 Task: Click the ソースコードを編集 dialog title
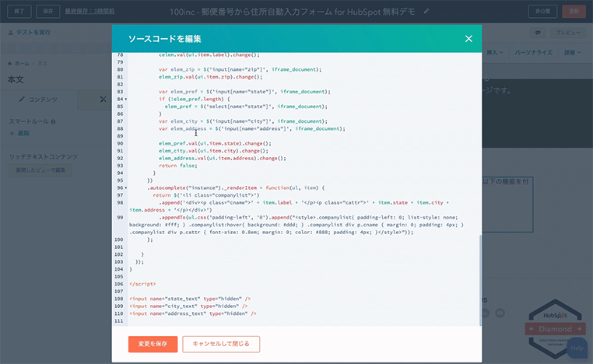pyautogui.click(x=164, y=39)
